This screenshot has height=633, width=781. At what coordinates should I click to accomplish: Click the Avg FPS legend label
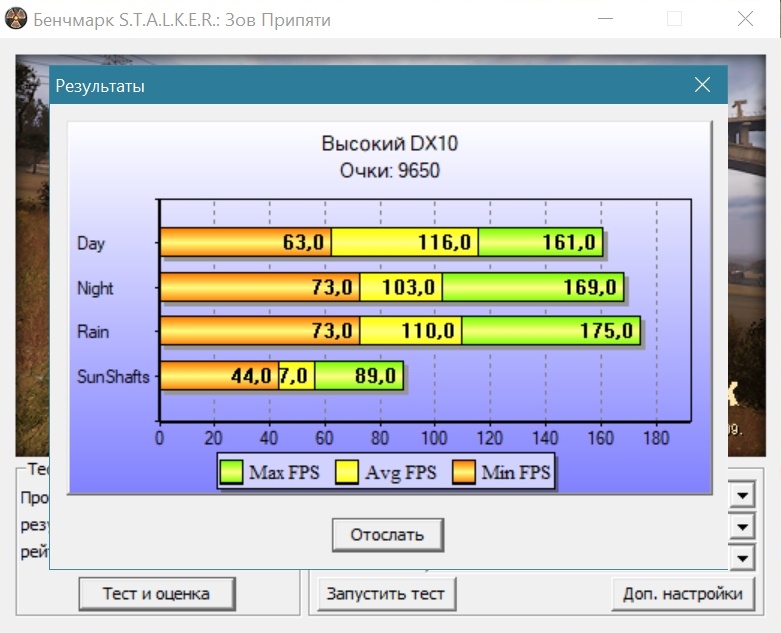click(x=400, y=472)
